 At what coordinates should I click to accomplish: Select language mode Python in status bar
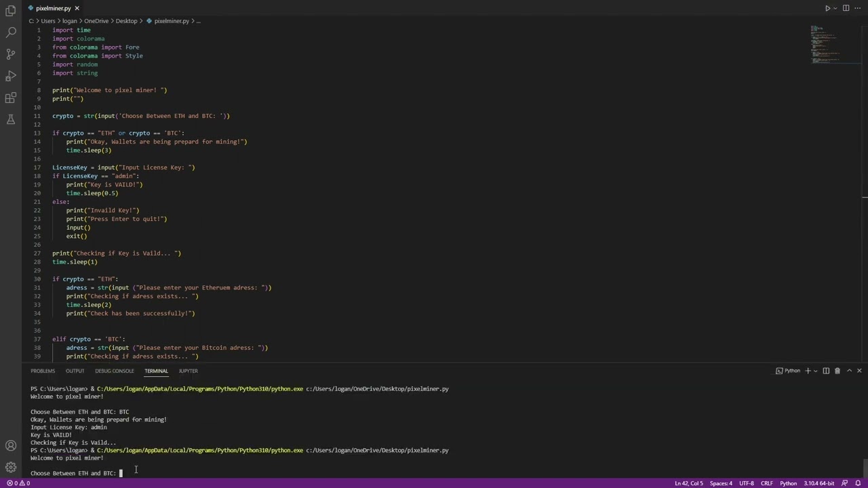tap(788, 483)
